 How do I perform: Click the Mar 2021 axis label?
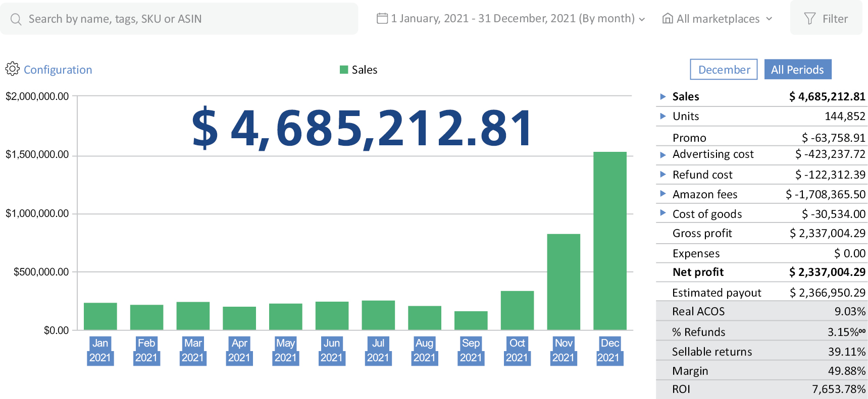pyautogui.click(x=193, y=351)
